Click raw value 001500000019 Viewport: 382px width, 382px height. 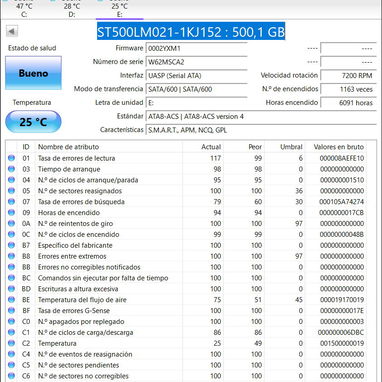pos(341,343)
